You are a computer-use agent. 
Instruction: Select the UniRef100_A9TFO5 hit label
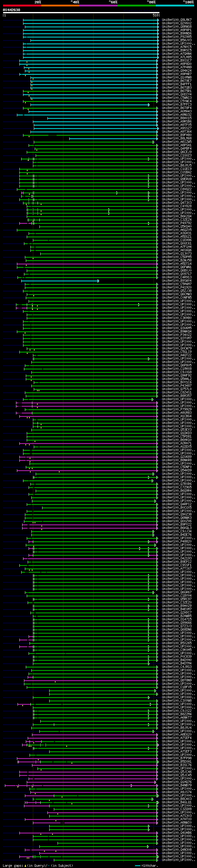click(177, 125)
